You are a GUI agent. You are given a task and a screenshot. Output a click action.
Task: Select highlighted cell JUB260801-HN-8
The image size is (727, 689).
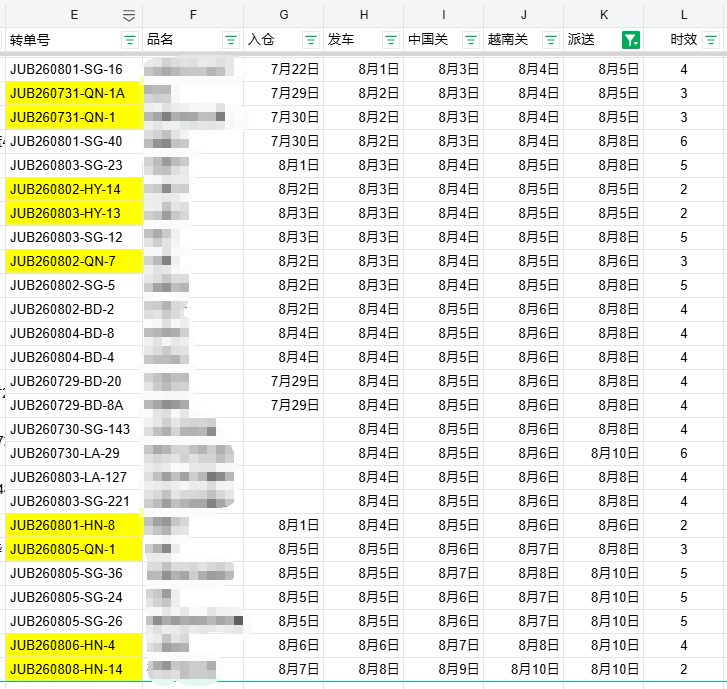point(74,525)
